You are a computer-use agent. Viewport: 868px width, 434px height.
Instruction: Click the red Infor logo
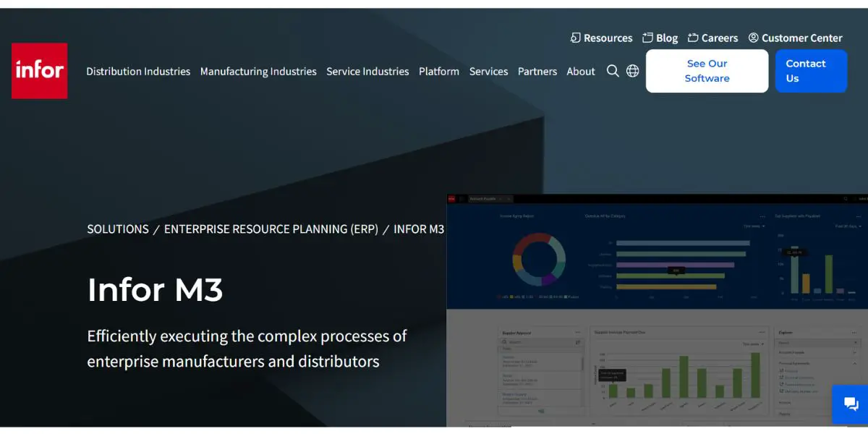click(39, 71)
